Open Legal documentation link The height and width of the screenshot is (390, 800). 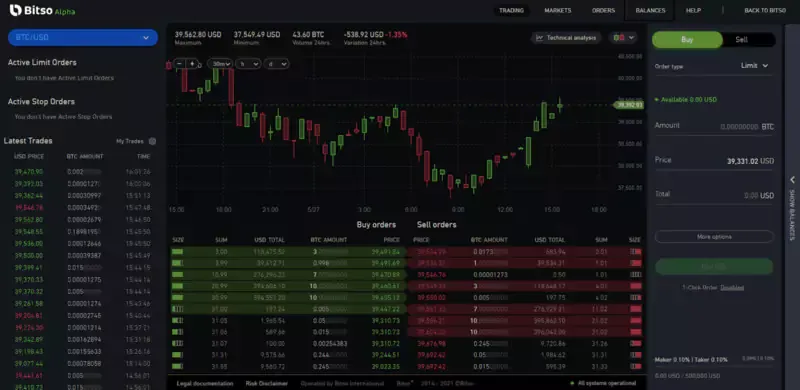205,383
